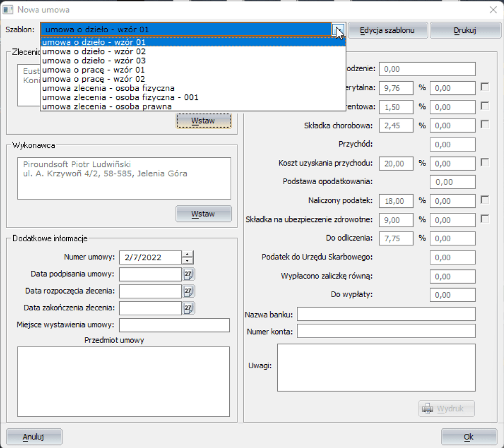This screenshot has height=448, width=504.
Task: Increase Numer umowy with up arrow
Action: (x=187, y=254)
